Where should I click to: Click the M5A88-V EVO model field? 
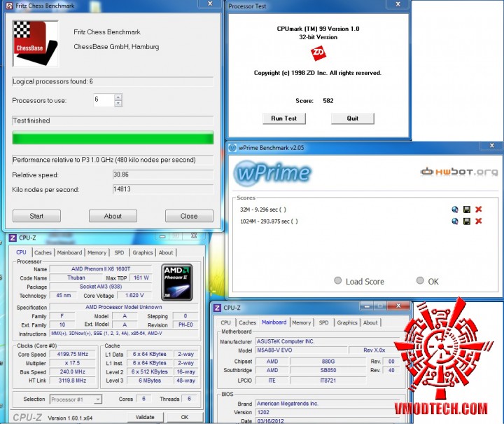[x=302, y=350]
